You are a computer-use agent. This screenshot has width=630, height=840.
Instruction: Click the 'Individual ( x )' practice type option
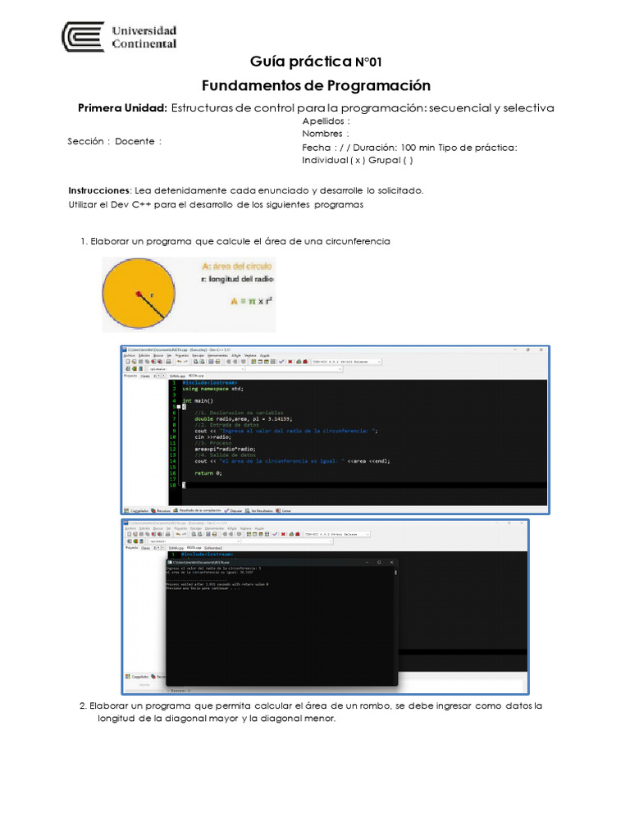333,160
